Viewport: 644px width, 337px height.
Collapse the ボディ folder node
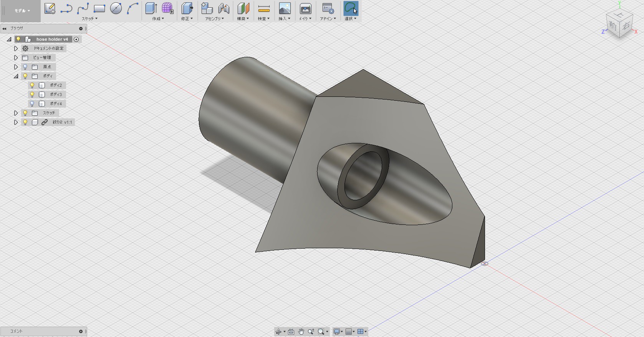click(16, 76)
